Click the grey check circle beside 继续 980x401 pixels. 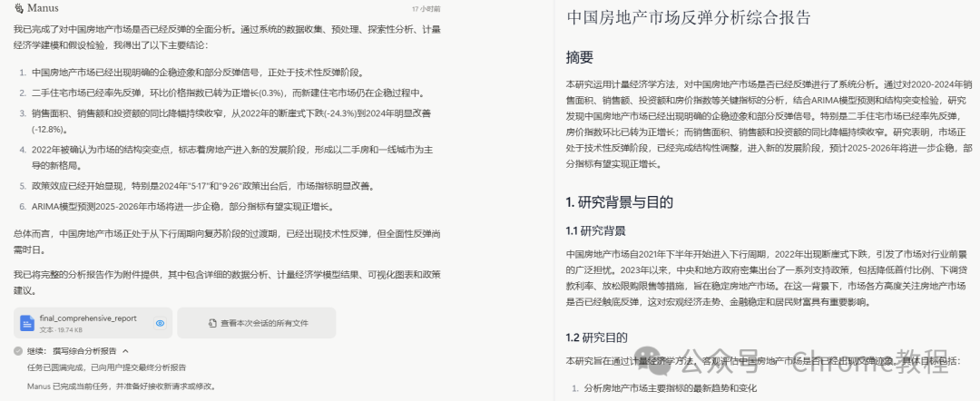(x=18, y=351)
